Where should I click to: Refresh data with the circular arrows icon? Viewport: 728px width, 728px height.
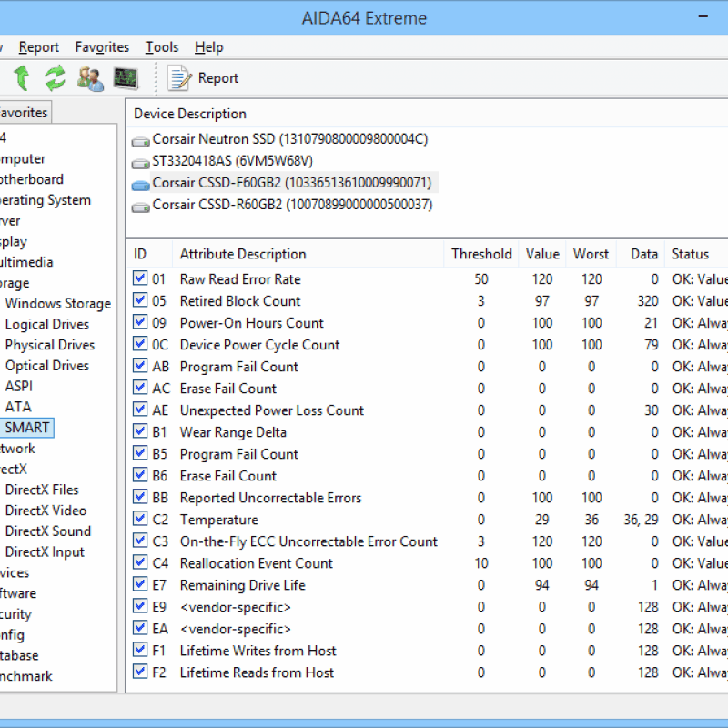click(x=54, y=78)
